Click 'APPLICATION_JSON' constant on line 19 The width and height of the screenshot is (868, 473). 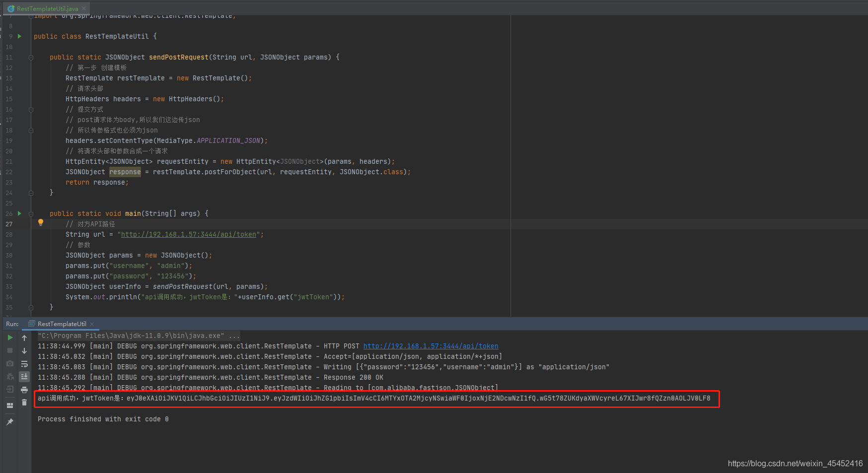click(x=228, y=140)
